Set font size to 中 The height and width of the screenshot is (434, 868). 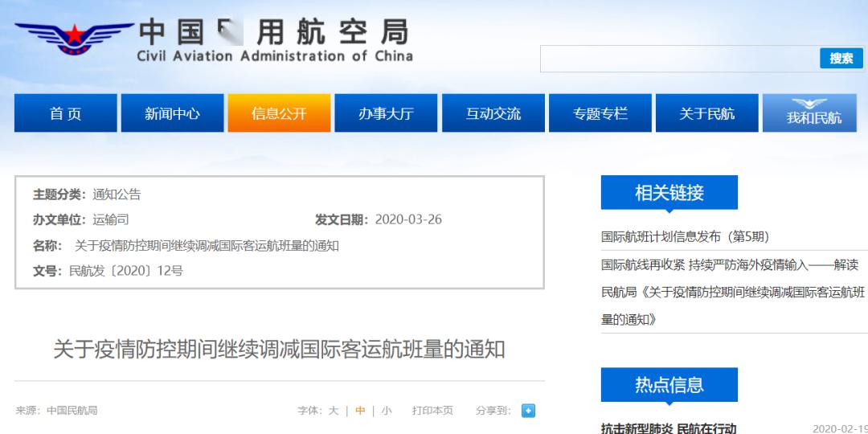[x=360, y=411]
